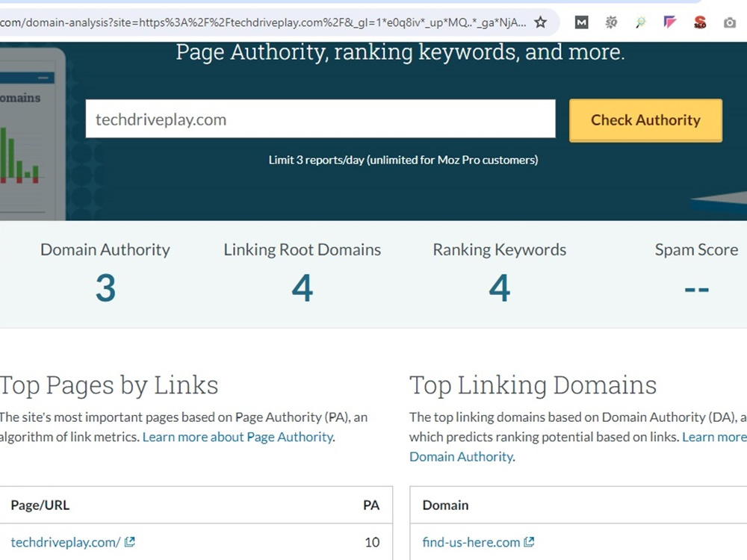Click the Spam Score label

[x=696, y=250]
